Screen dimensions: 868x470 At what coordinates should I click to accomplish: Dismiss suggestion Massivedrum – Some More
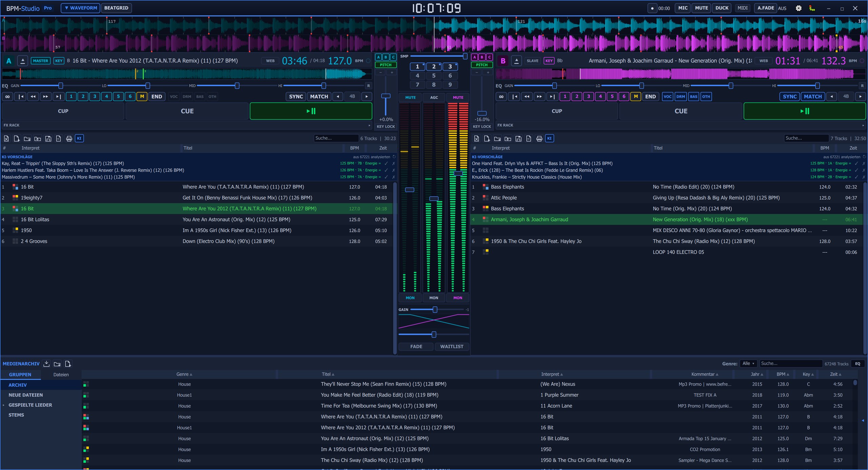[x=394, y=177]
